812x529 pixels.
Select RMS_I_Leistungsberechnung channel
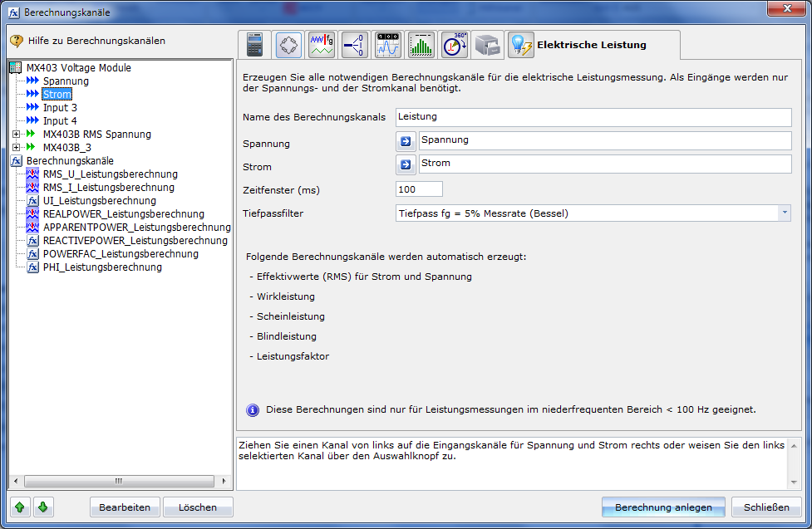point(109,188)
